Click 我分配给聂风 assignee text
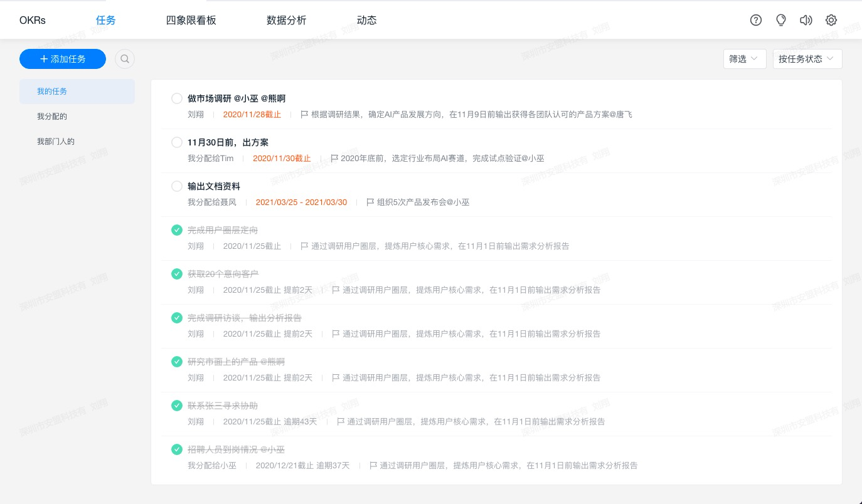 coord(212,202)
